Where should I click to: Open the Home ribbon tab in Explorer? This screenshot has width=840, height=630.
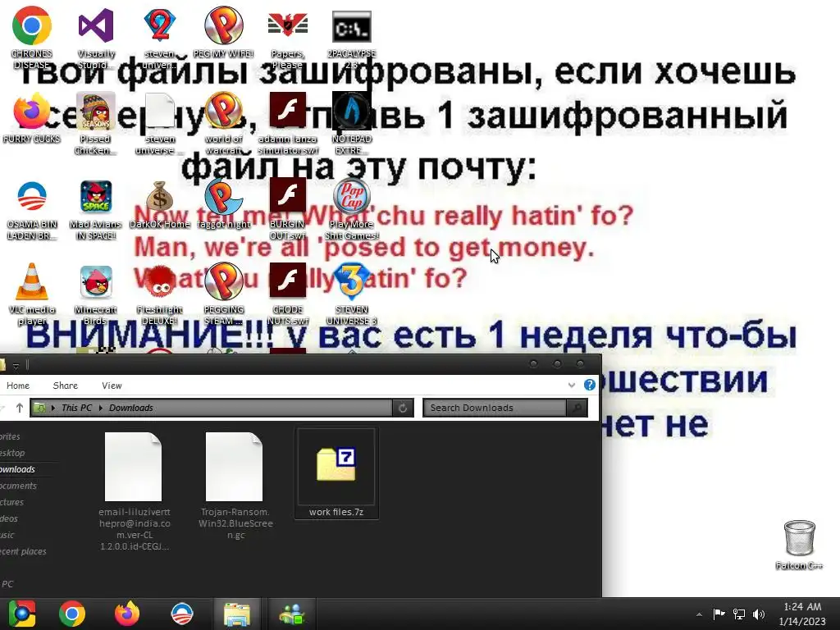click(18, 386)
